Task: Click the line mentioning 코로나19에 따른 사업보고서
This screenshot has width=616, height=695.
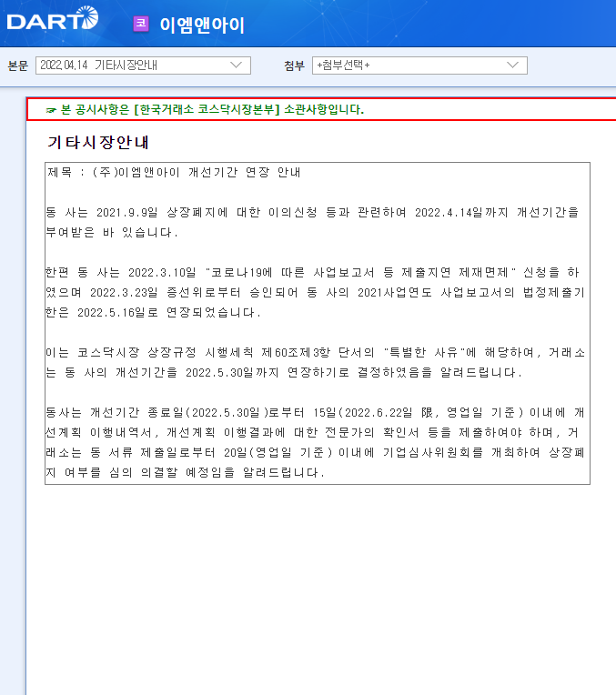Action: click(x=313, y=272)
